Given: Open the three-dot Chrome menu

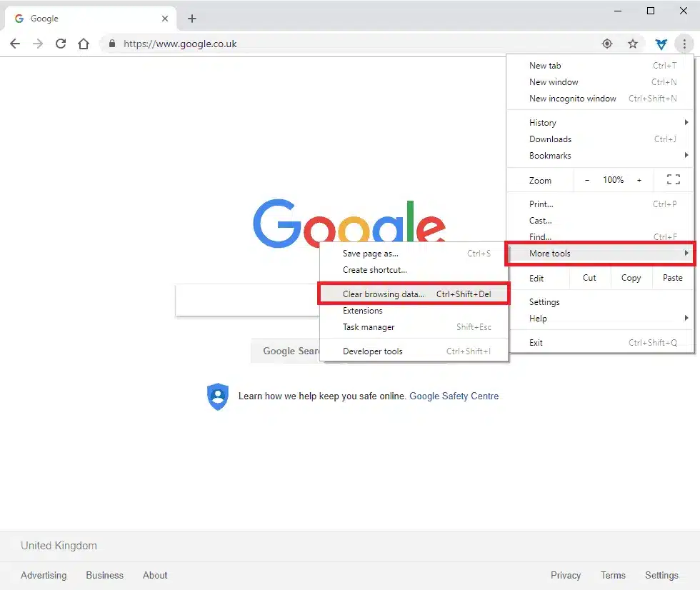Looking at the screenshot, I should (x=684, y=44).
